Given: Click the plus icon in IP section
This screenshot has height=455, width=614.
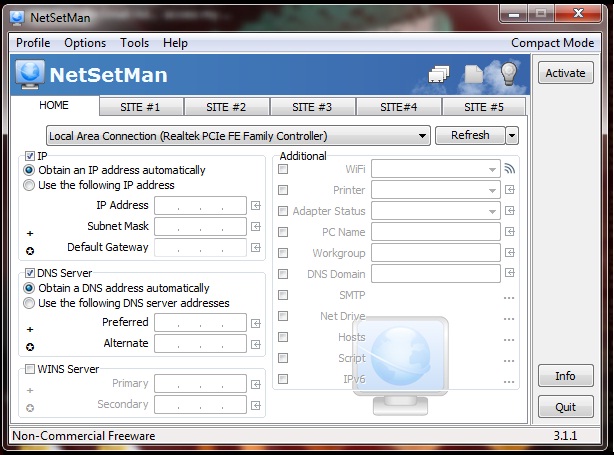Looking at the screenshot, I should click(30, 233).
